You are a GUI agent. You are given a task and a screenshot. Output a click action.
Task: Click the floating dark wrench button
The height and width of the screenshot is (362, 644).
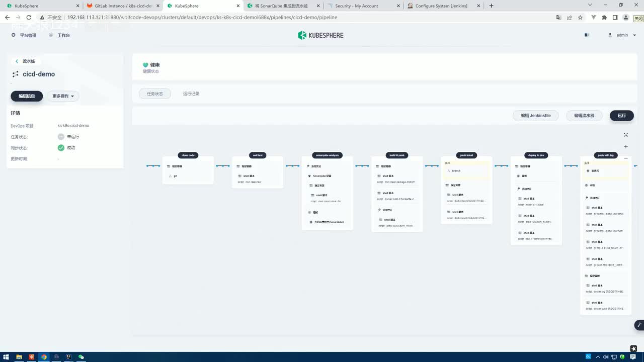tap(639, 325)
